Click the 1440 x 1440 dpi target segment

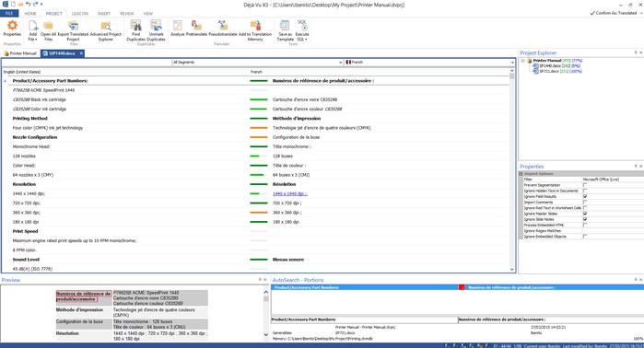coord(290,193)
